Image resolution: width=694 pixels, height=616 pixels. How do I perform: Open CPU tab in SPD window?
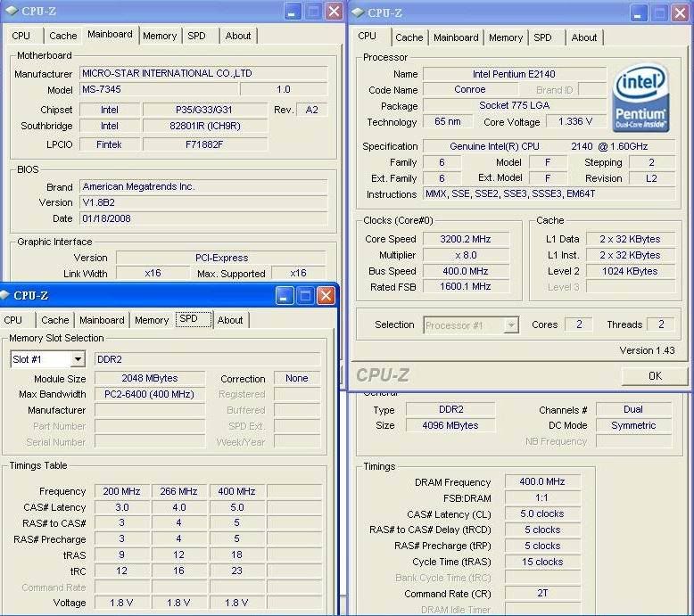12,320
